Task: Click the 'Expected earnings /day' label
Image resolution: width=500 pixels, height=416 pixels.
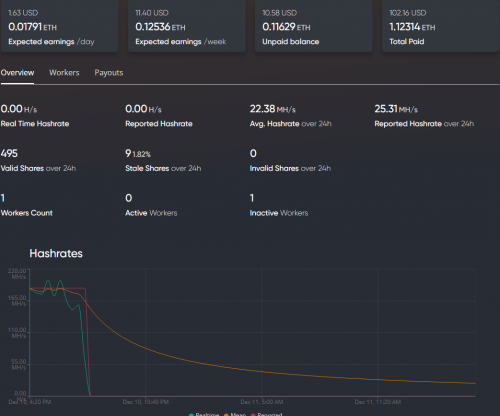Action: [x=51, y=42]
